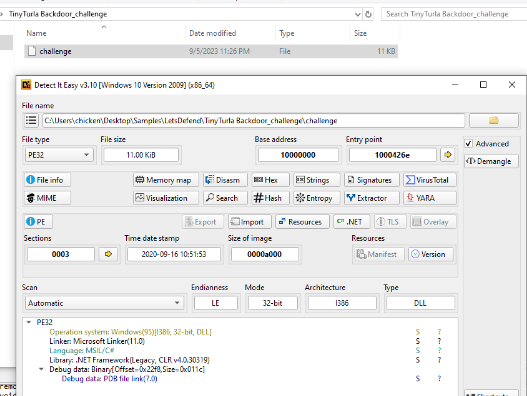Open the Entropy view
Screen dimensions: 527x396
317,198
